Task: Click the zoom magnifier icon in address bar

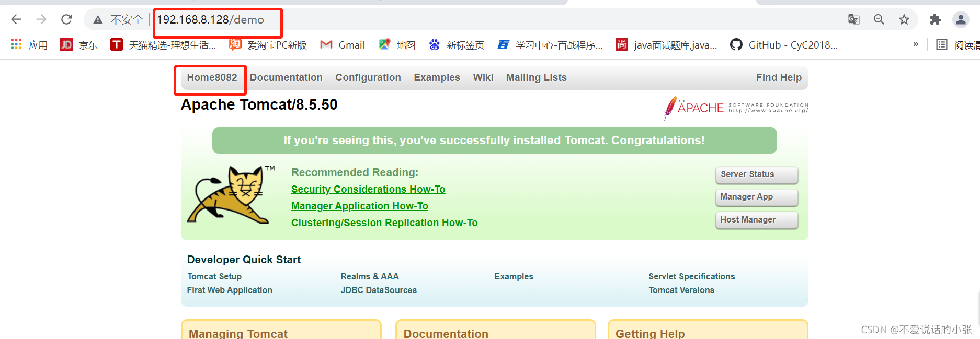Action: tap(879, 20)
